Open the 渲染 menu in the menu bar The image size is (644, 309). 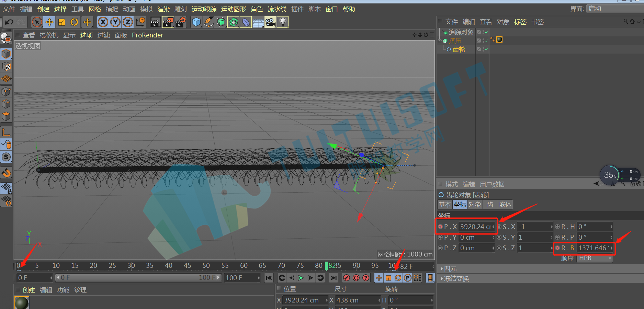163,9
